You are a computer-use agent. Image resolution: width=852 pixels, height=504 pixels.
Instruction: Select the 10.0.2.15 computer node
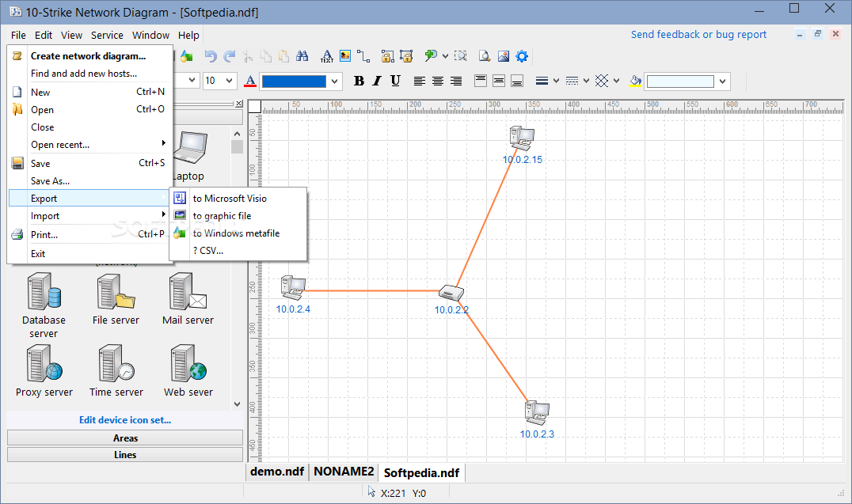pyautogui.click(x=522, y=138)
